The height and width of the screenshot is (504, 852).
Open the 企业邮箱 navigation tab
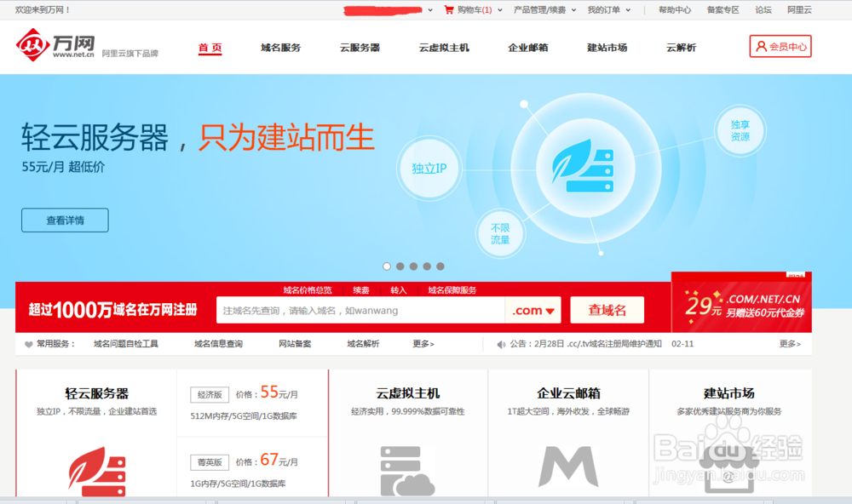pyautogui.click(x=527, y=48)
